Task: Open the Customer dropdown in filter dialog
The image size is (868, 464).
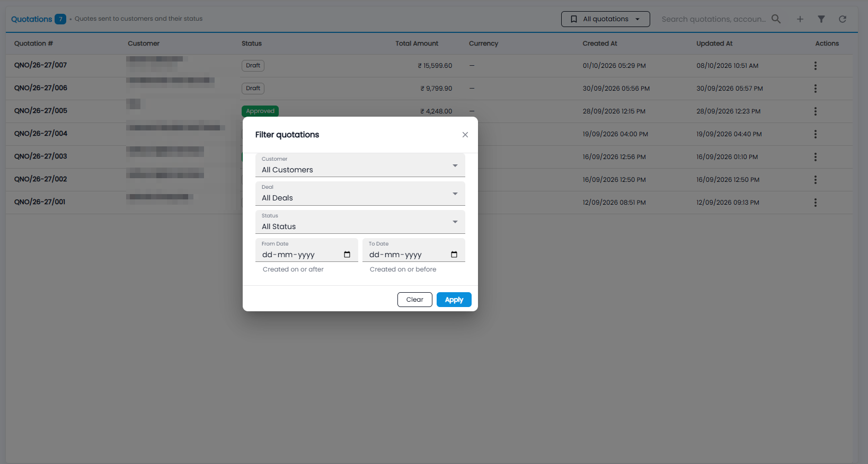Action: click(x=360, y=165)
